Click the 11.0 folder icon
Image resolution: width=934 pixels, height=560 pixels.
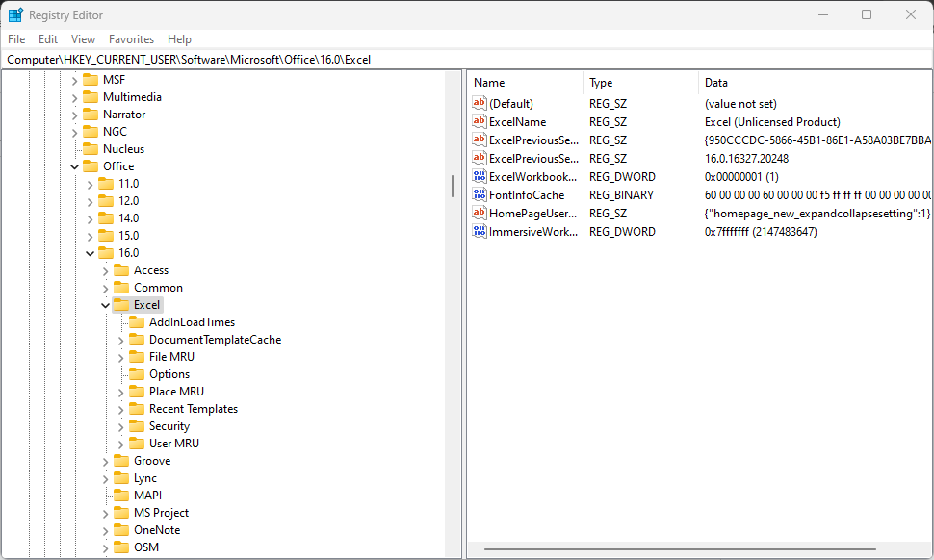click(x=106, y=183)
